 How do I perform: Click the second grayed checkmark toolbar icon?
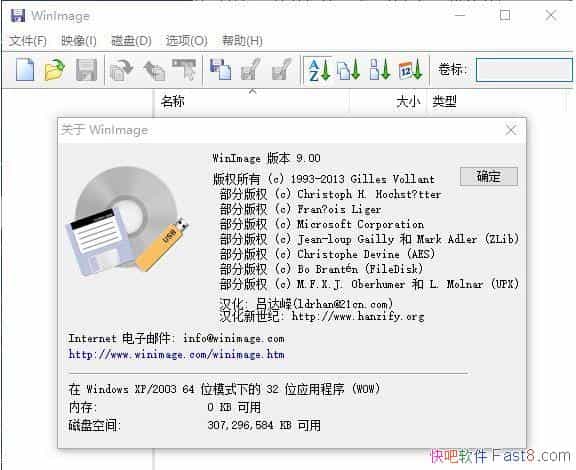coord(282,69)
